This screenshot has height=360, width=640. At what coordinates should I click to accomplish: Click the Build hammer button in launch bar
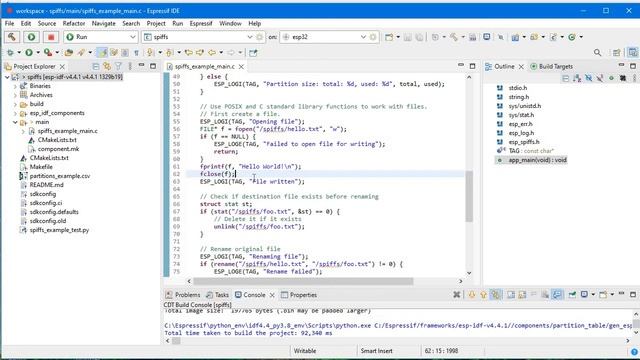tap(12, 37)
